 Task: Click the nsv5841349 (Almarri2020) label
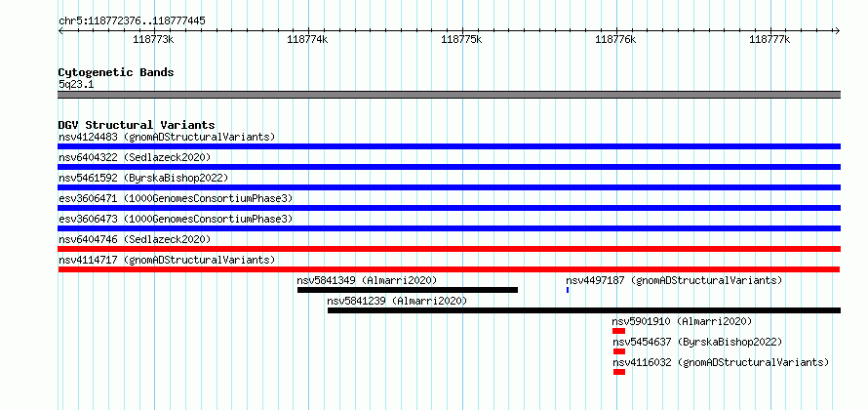tap(367, 280)
